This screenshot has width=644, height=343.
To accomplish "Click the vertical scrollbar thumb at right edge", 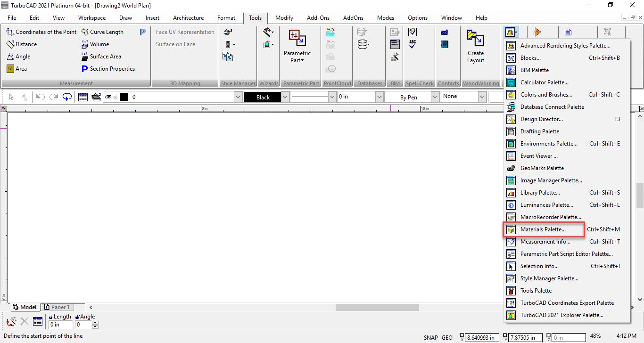I will click(x=640, y=195).
